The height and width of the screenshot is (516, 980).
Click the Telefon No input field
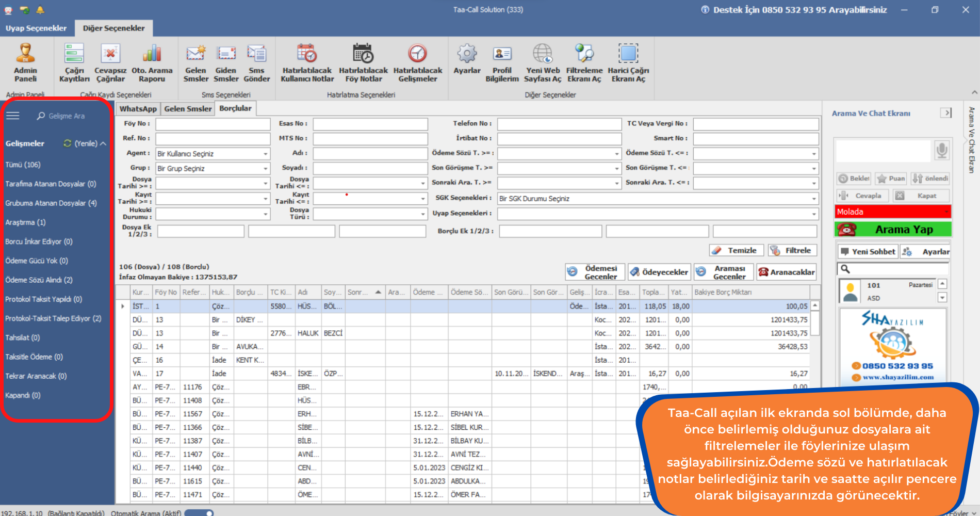tap(559, 124)
